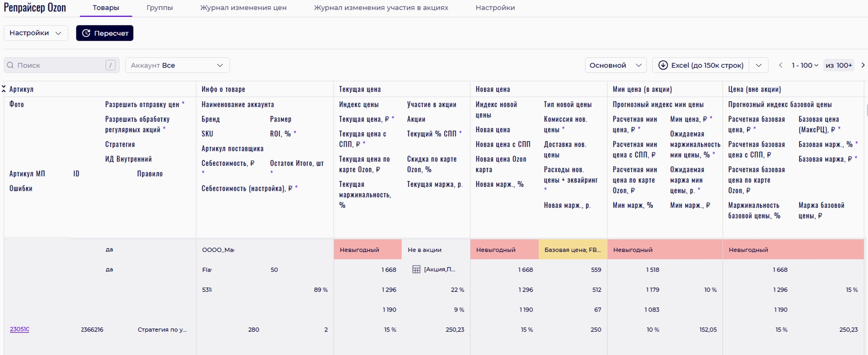Click the slash shortcut icon in search
The width and height of the screenshot is (868, 355).
[110, 65]
